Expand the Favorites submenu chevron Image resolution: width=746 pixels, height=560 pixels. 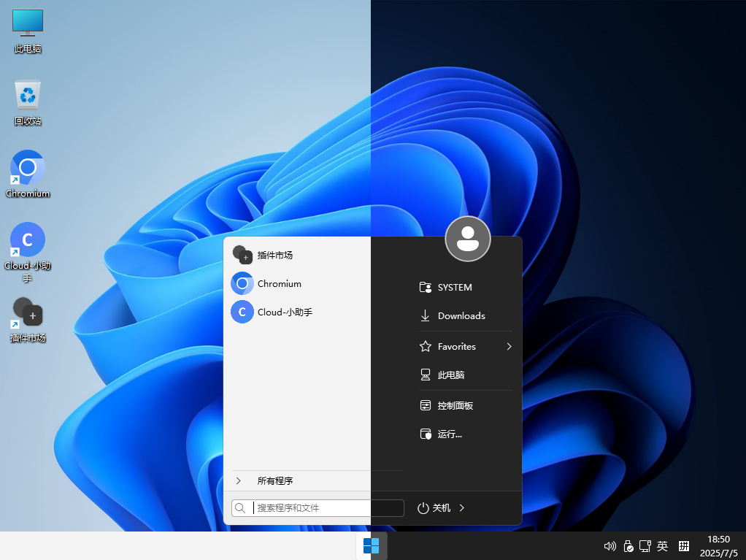509,346
